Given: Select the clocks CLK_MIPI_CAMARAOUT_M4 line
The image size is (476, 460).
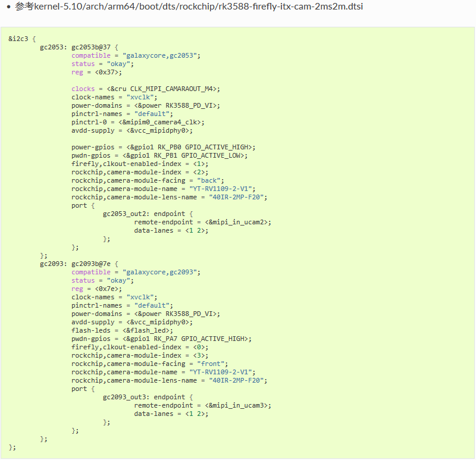Looking at the screenshot, I should (x=145, y=89).
